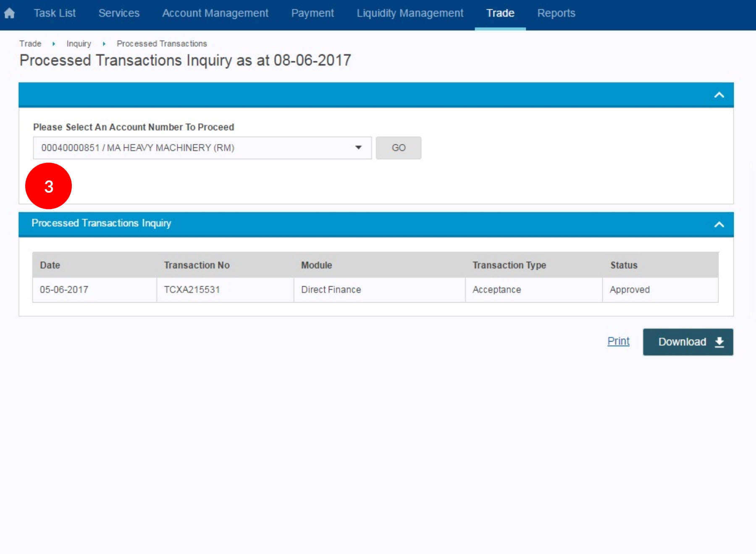
Task: Open the Services menu
Action: [x=119, y=13]
